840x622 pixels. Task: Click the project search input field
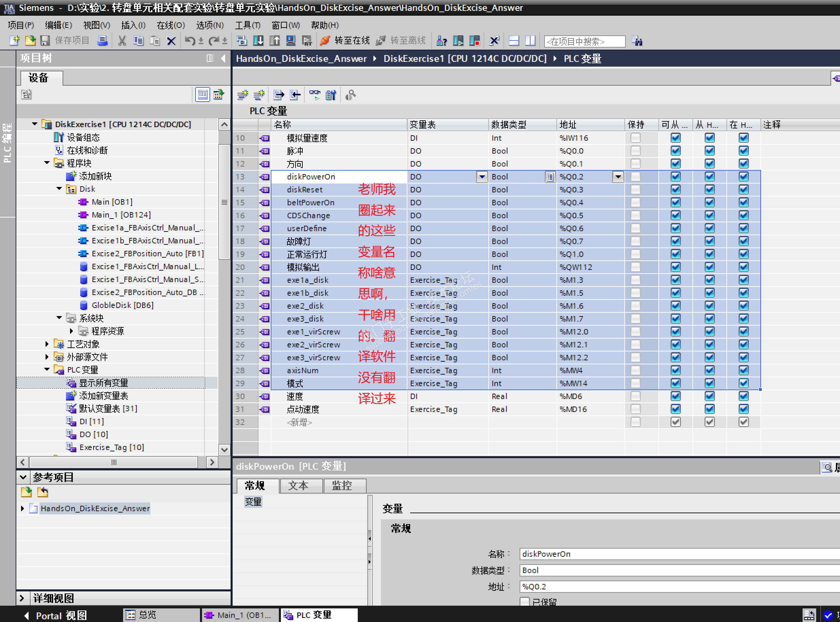[x=584, y=41]
